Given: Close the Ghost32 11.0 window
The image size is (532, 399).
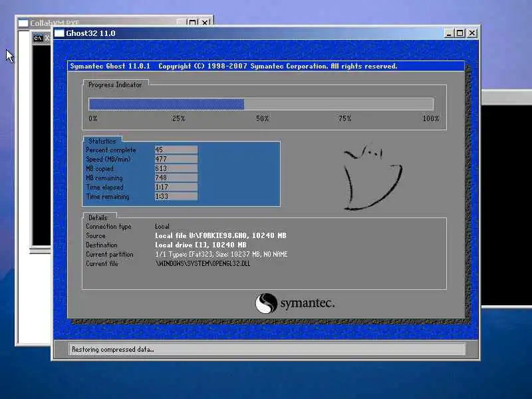Looking at the screenshot, I should point(472,33).
